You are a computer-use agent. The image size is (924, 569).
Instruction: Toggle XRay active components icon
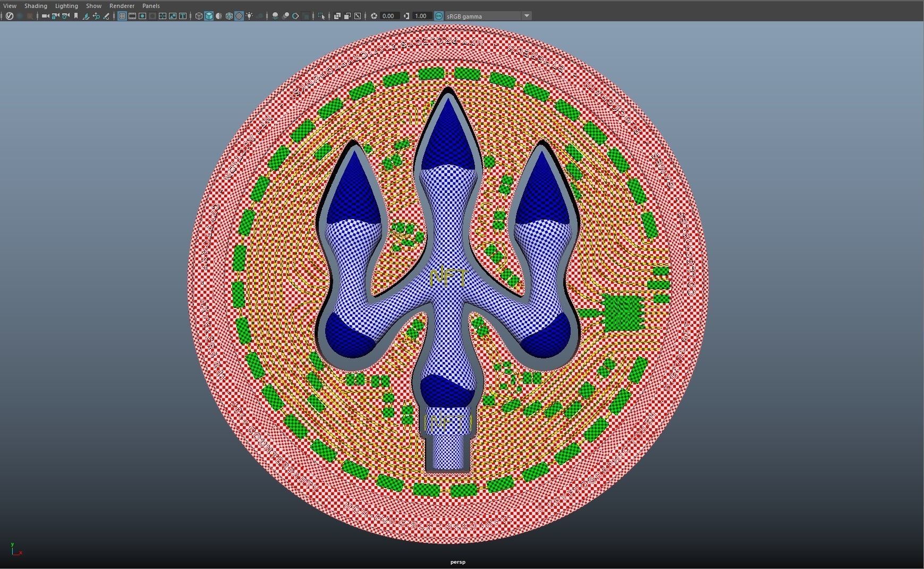tap(347, 16)
